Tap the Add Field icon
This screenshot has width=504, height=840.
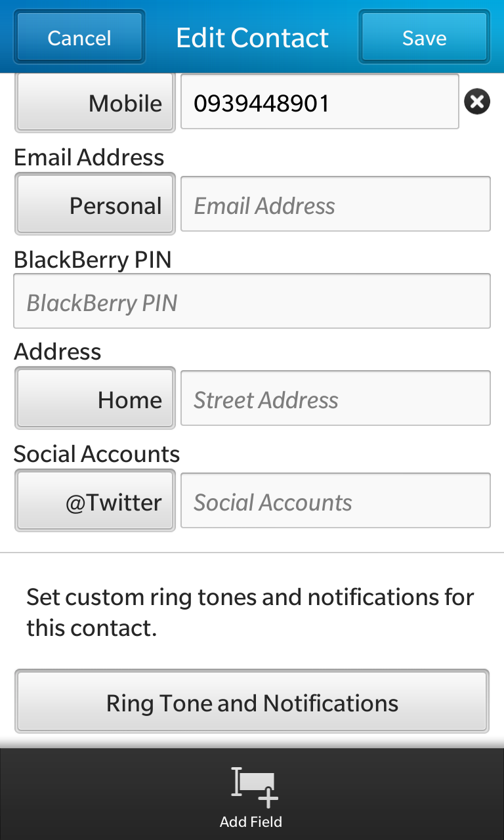pyautogui.click(x=255, y=786)
